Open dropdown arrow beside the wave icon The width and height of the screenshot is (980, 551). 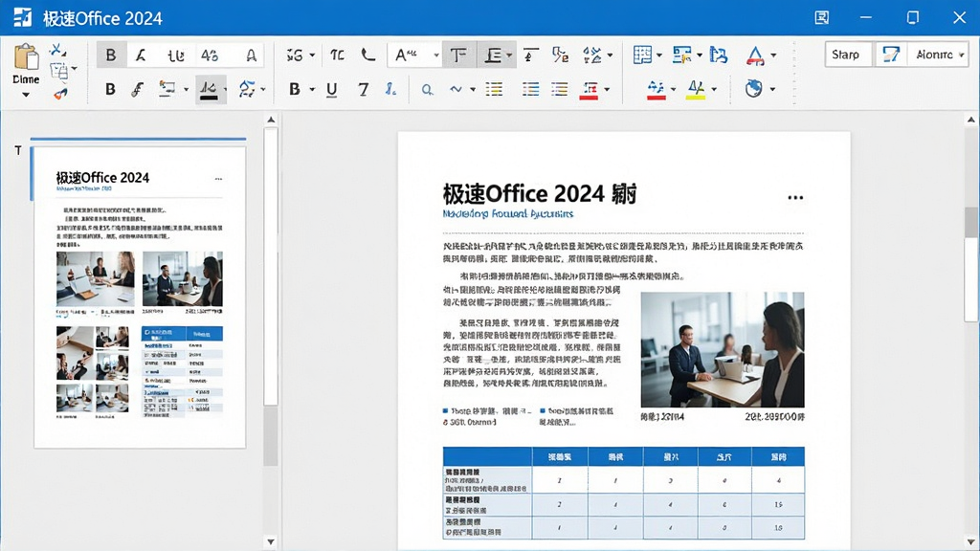click(473, 89)
